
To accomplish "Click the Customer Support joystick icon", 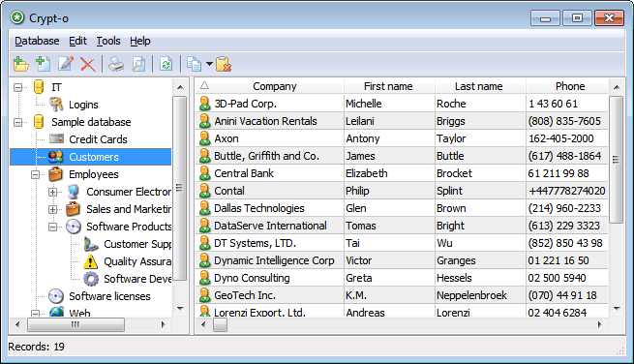I will pos(91,244).
